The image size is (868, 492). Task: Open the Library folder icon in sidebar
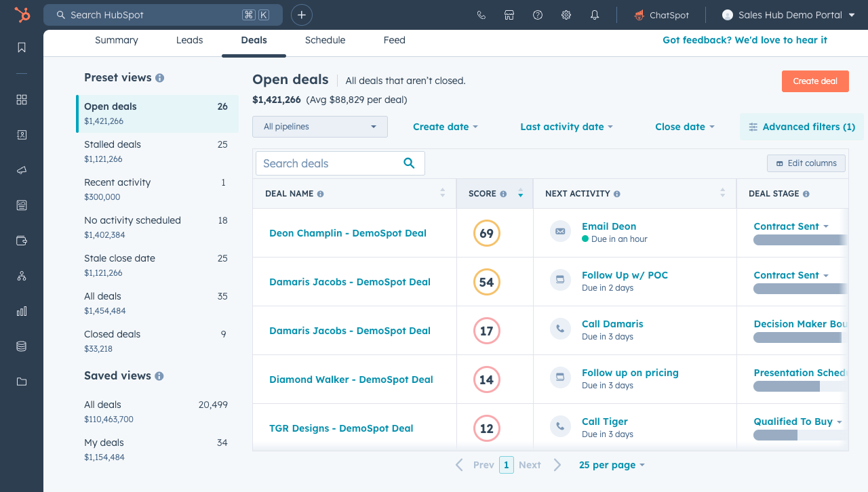[22, 382]
